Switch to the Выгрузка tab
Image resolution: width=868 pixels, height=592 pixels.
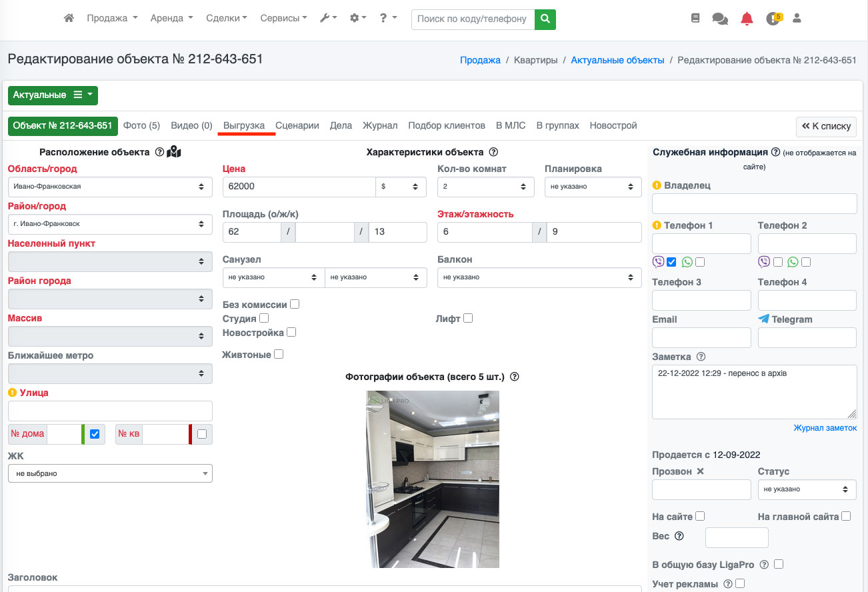click(x=244, y=125)
